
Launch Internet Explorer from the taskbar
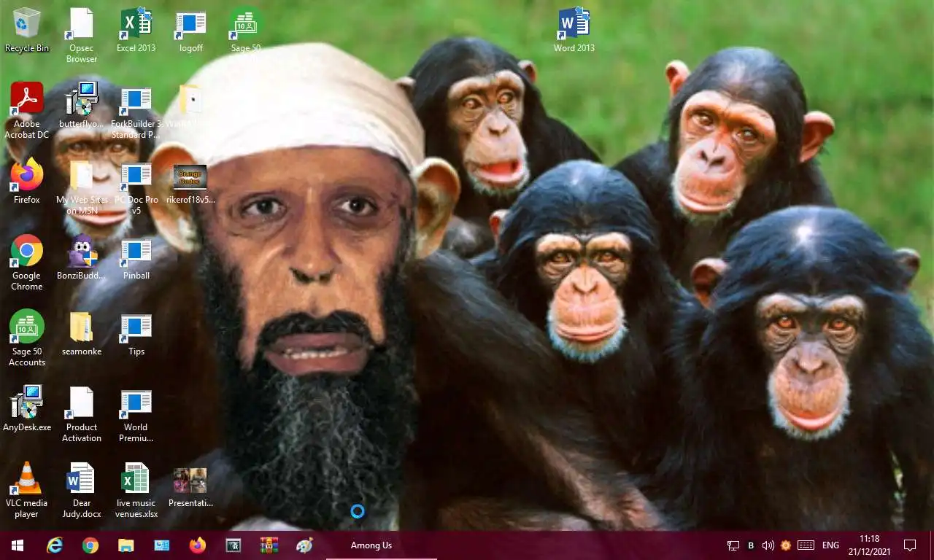click(55, 545)
